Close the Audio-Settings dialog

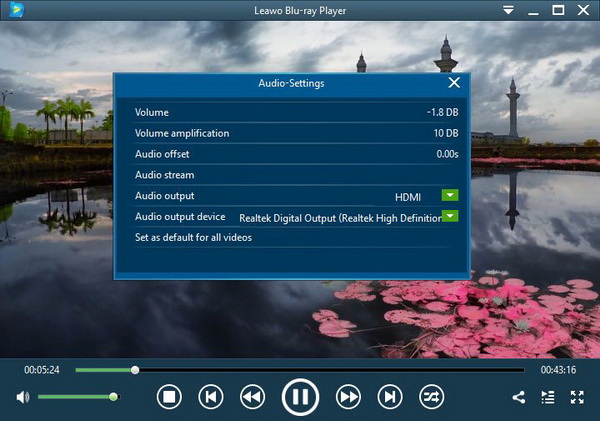[x=454, y=83]
